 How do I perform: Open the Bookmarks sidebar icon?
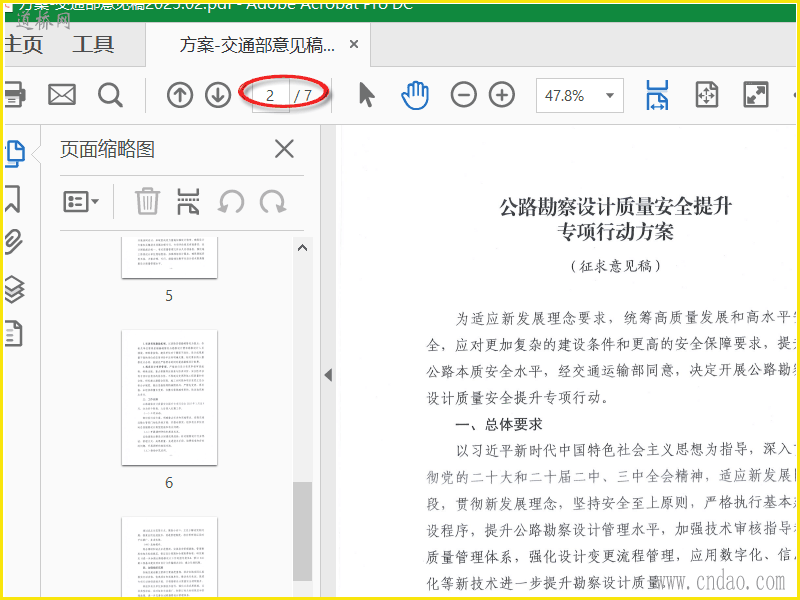13,198
